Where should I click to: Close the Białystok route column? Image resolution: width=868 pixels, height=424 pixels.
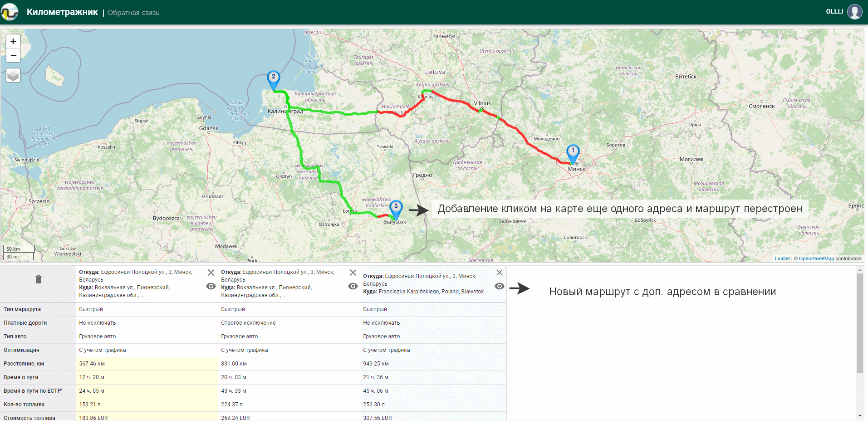pyautogui.click(x=500, y=273)
